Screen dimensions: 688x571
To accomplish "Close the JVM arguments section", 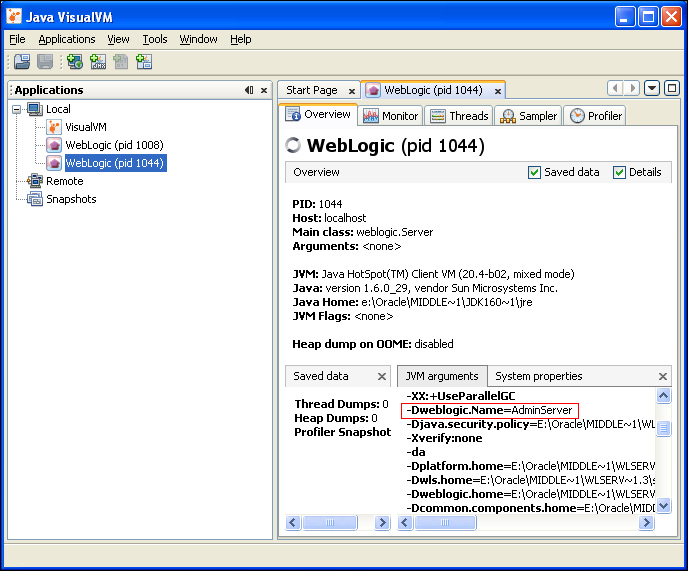I will 663,376.
